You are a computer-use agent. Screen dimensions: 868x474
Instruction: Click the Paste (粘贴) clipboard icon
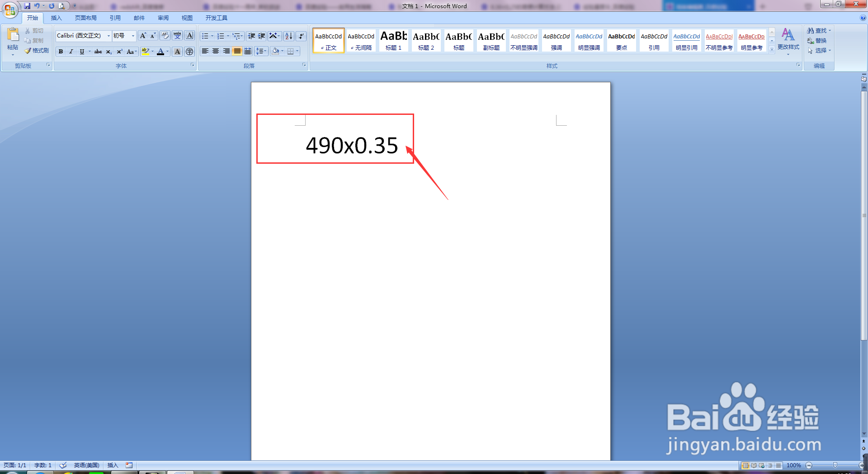point(13,35)
